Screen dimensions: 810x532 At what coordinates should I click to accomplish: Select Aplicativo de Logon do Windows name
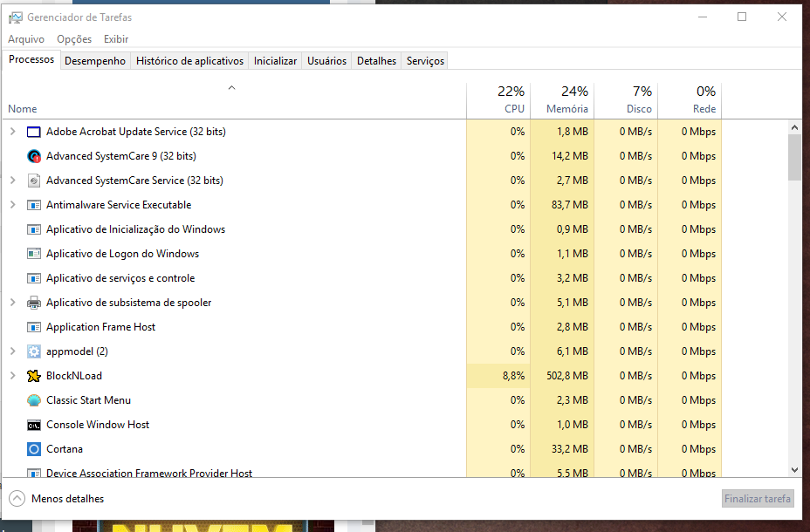coord(122,254)
